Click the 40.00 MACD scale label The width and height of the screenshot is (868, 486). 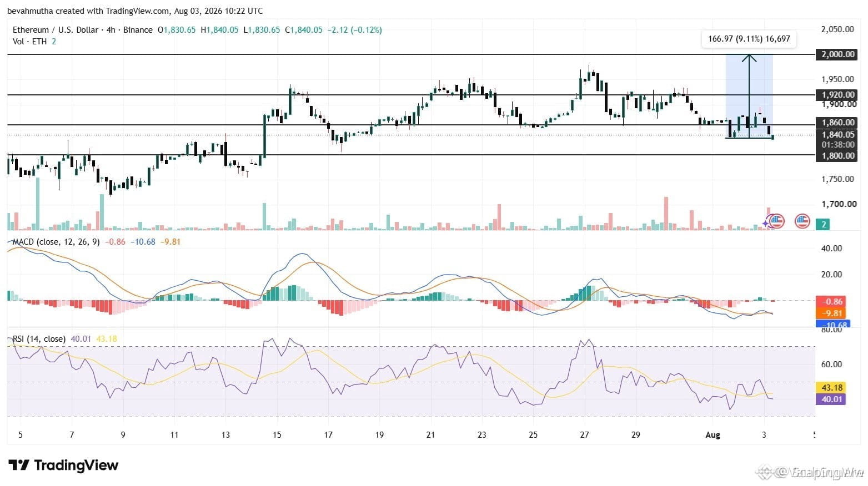[831, 249]
